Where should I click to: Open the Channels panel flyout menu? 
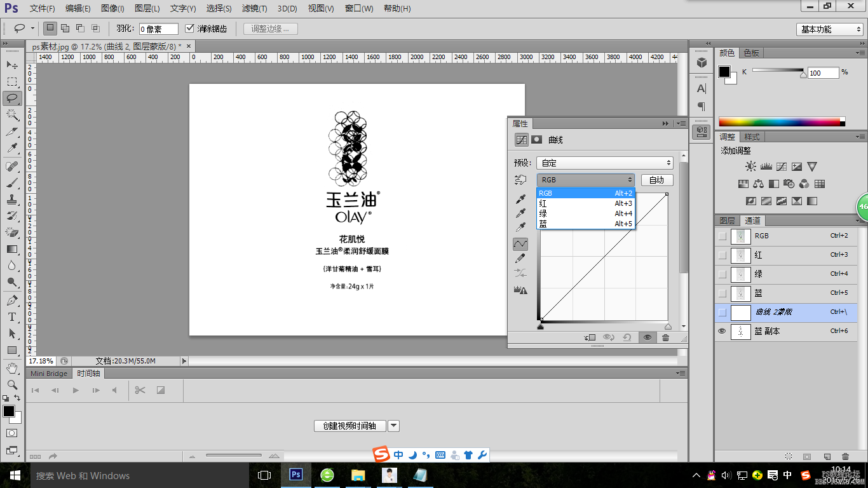pos(860,220)
